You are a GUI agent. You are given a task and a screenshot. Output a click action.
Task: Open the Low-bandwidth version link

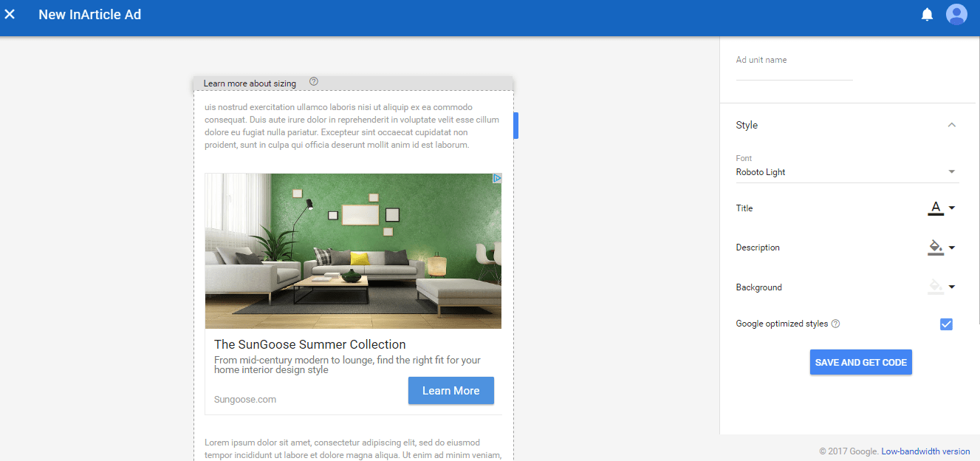(925, 451)
